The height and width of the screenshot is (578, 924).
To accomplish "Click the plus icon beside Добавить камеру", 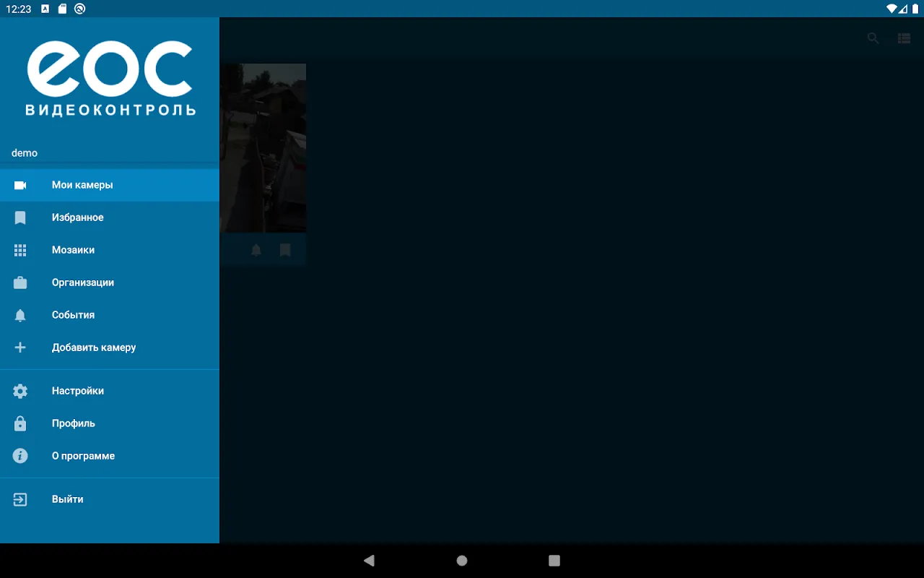I will tap(20, 348).
